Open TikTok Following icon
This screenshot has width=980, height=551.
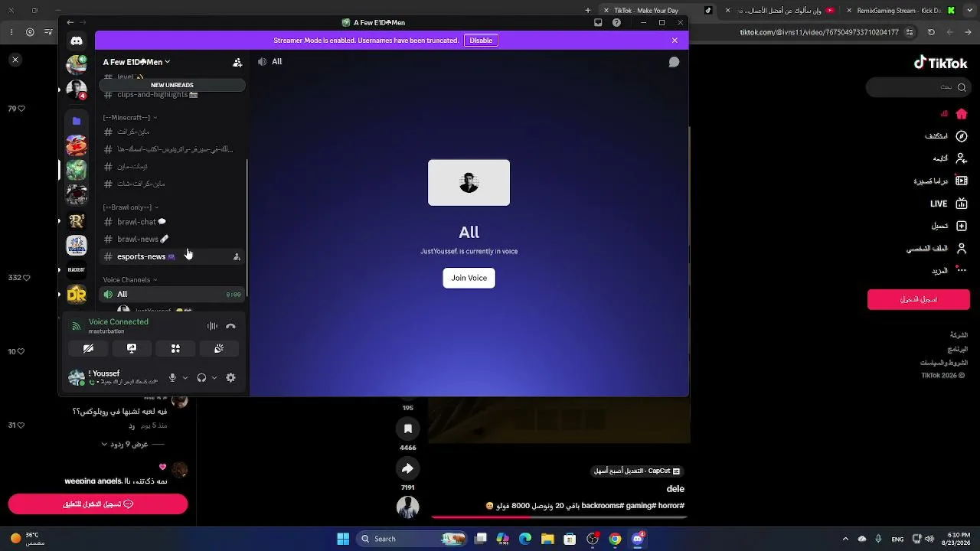point(962,158)
